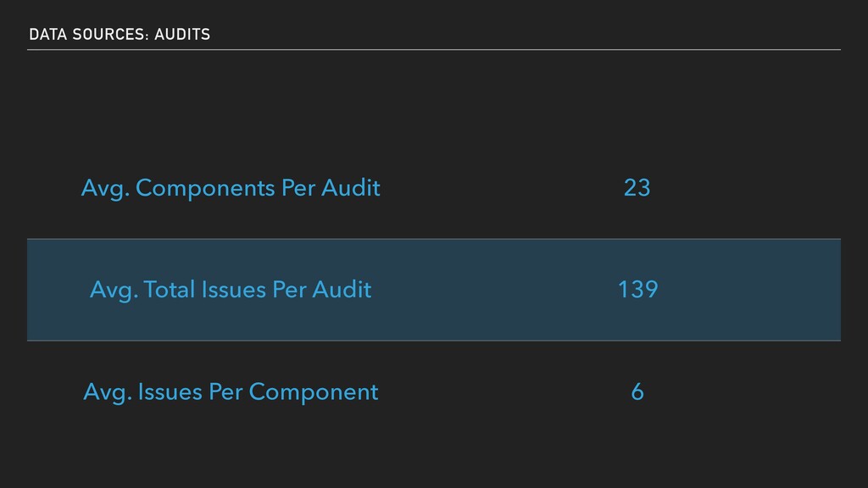Click the word 'Components' in the first row
Viewport: 868px width, 488px height.
(x=205, y=189)
